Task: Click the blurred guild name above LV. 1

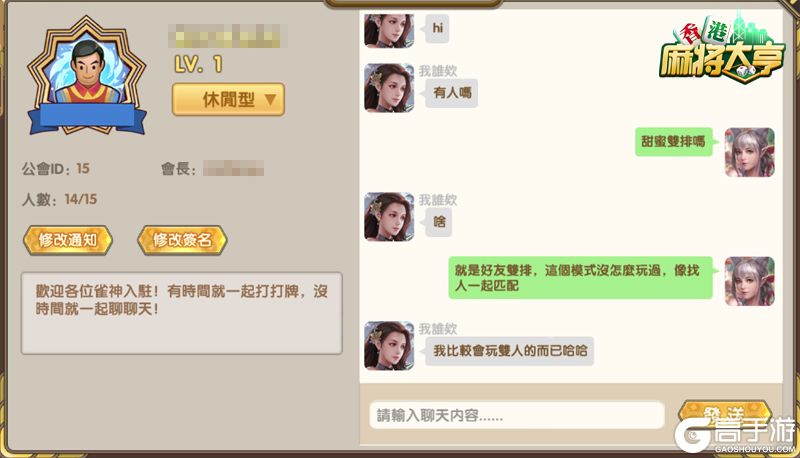Action: point(227,37)
